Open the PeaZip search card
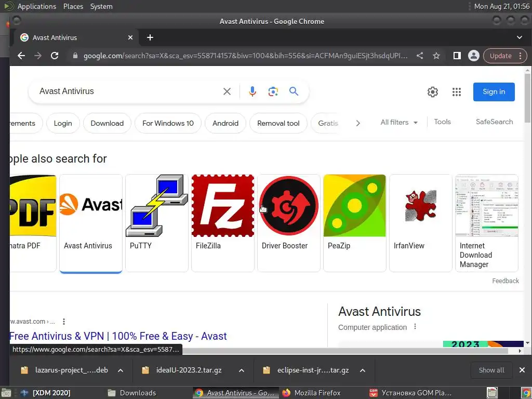Image resolution: width=532 pixels, height=399 pixels. [x=354, y=223]
